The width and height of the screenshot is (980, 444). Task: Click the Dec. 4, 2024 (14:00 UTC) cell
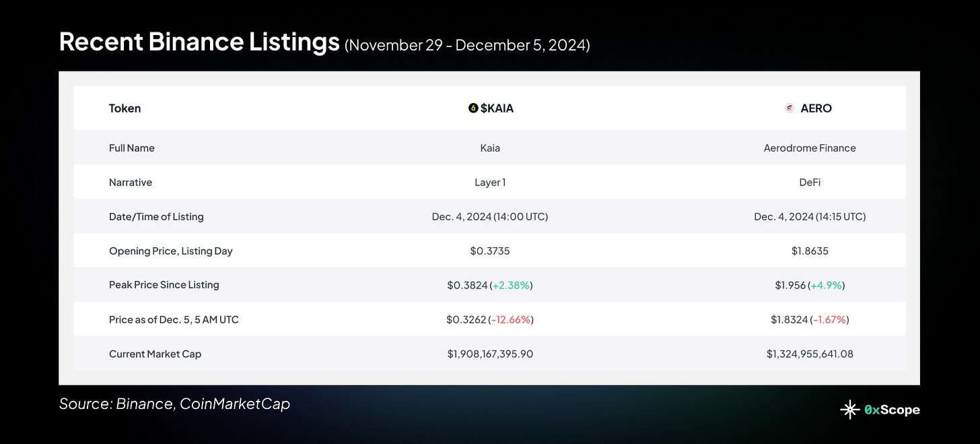490,216
